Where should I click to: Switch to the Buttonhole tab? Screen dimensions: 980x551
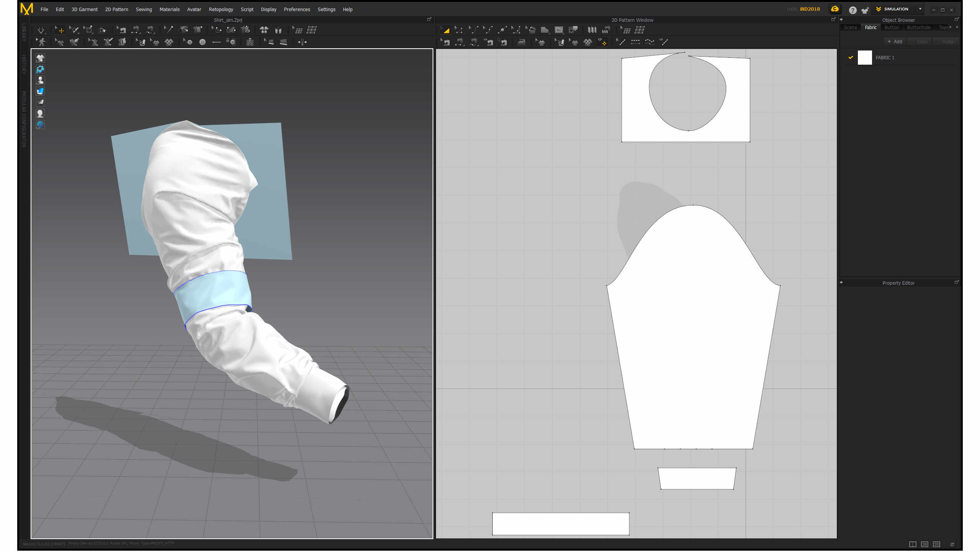(x=919, y=28)
